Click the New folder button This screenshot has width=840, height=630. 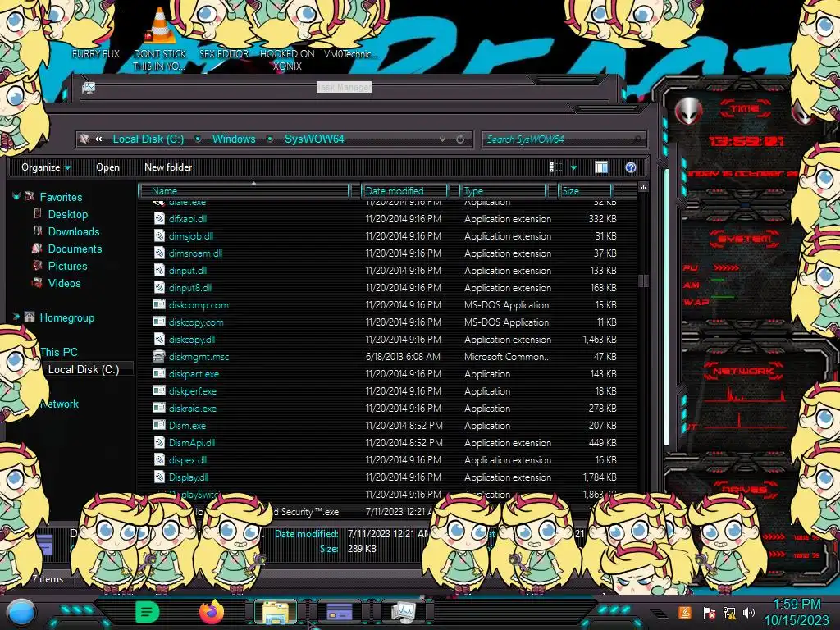tap(168, 167)
